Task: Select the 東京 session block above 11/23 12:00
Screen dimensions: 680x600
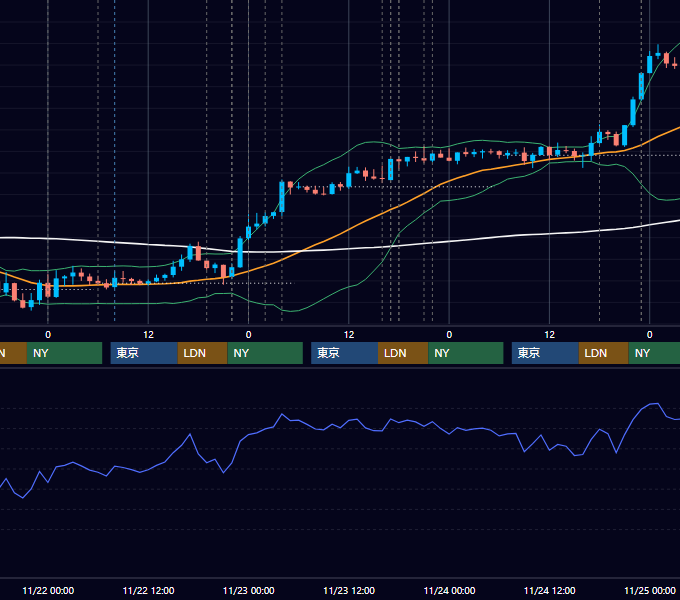Action: click(x=345, y=353)
